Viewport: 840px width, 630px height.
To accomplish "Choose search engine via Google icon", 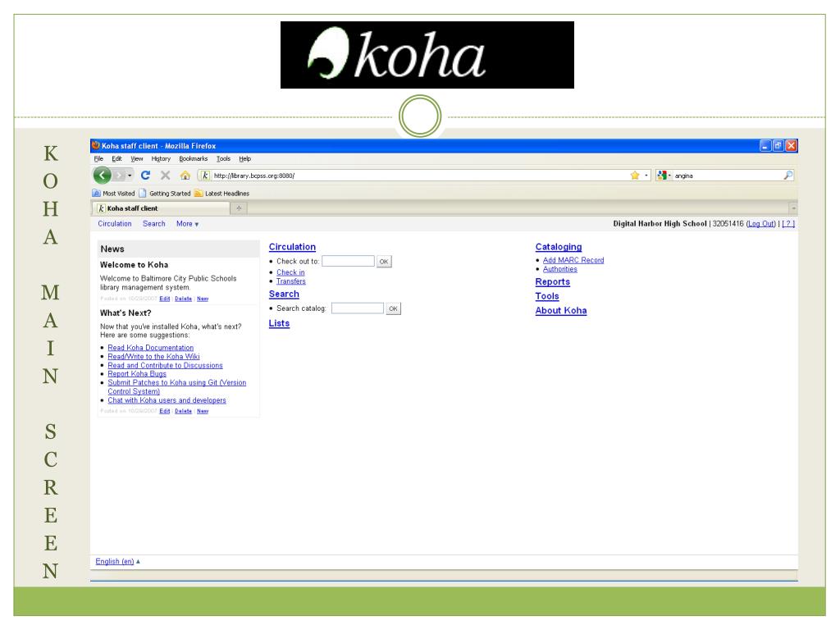I will pyautogui.click(x=663, y=176).
